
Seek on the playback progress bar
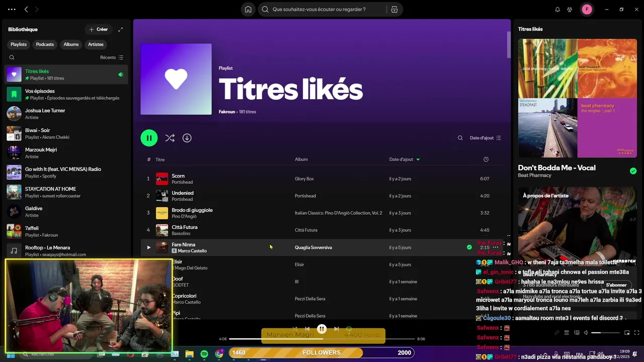click(x=323, y=339)
